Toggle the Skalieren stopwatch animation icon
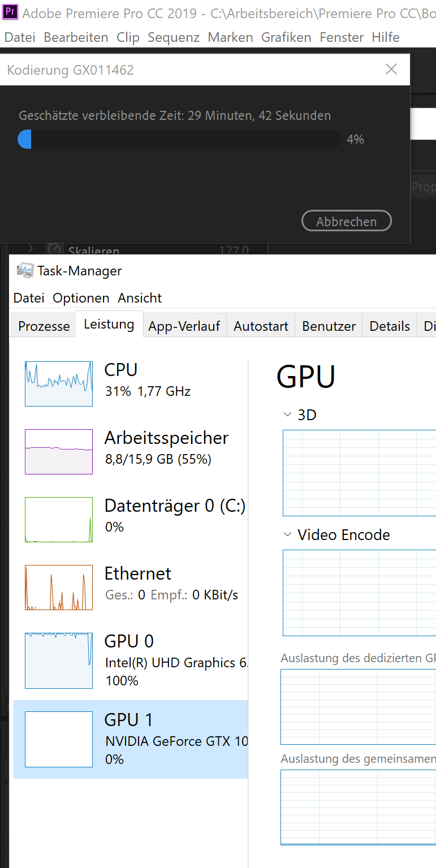Viewport: 436px width, 868px height. coord(54,249)
